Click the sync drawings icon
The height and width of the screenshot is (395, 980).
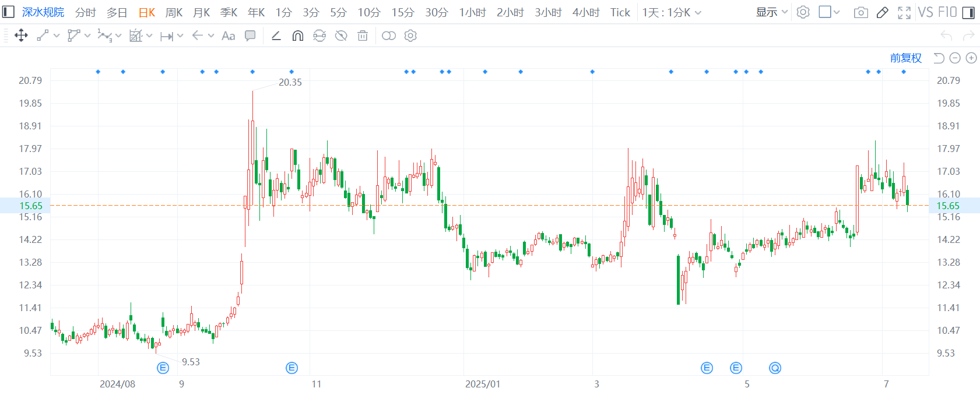click(319, 36)
